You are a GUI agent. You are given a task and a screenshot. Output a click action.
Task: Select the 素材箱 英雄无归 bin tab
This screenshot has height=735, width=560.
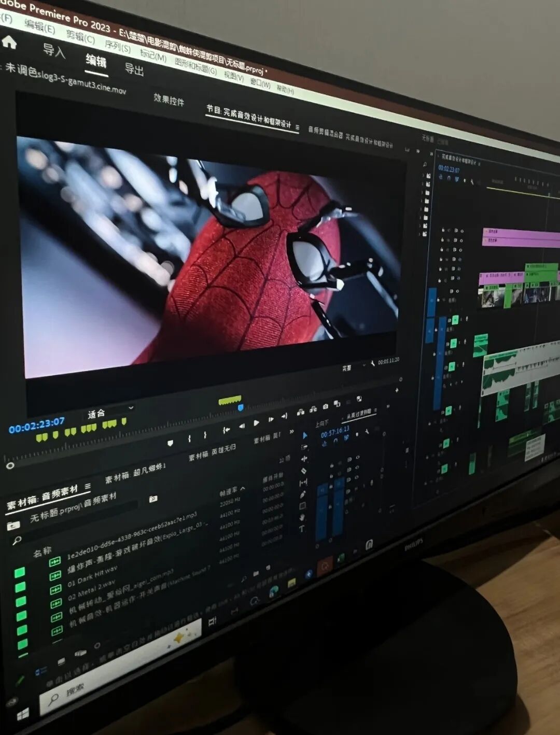(212, 452)
